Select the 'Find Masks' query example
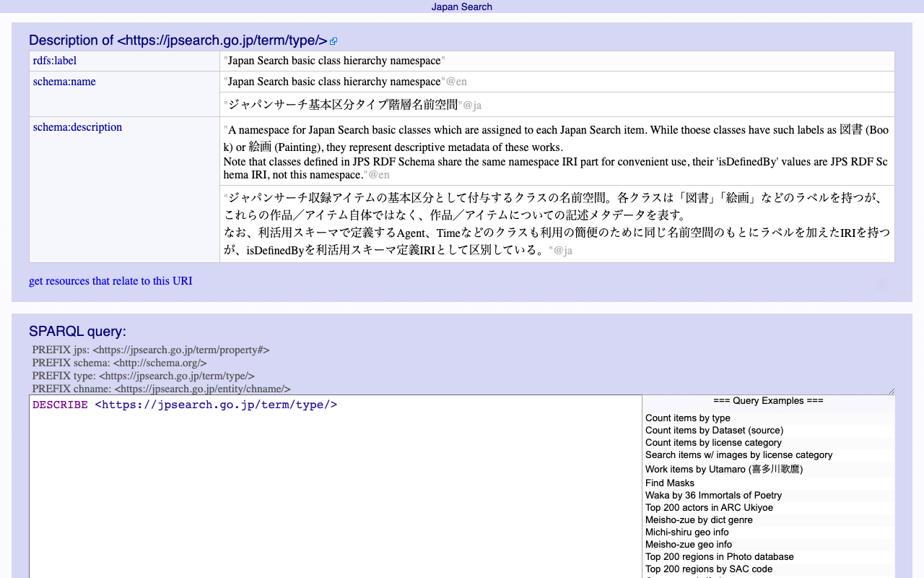 tap(669, 483)
